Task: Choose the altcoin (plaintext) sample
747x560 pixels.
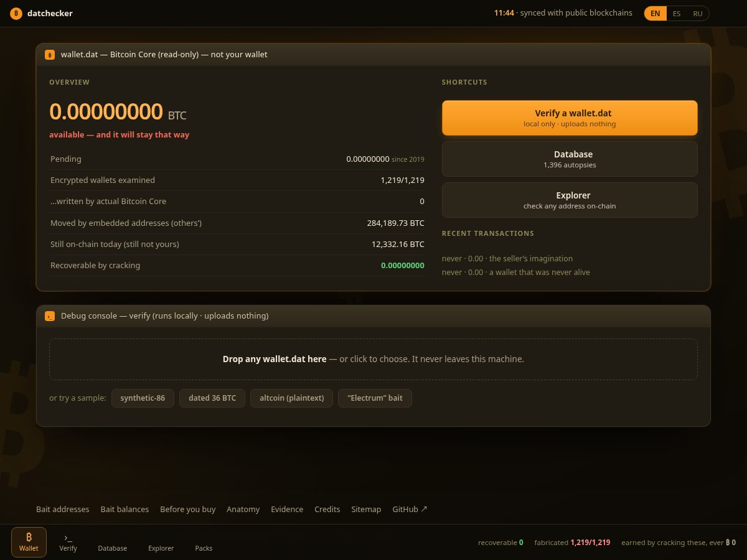Action: 291,398
